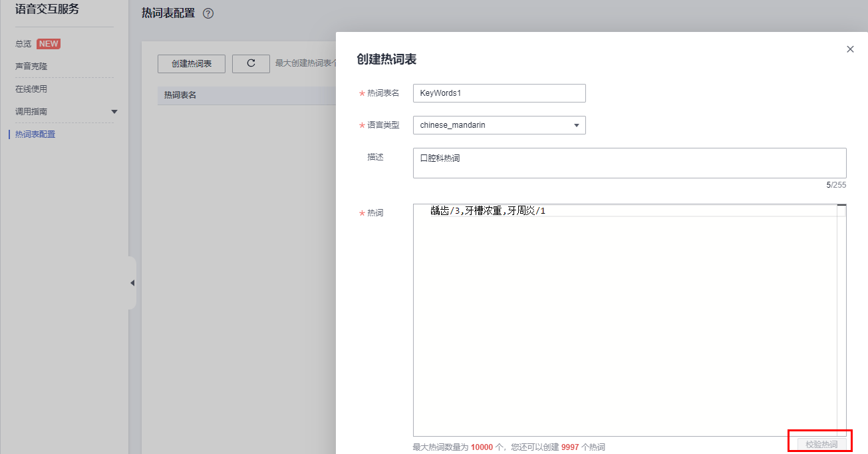Click the 热词 textarea vertical scrollbar
The image size is (868, 454).
(841, 320)
